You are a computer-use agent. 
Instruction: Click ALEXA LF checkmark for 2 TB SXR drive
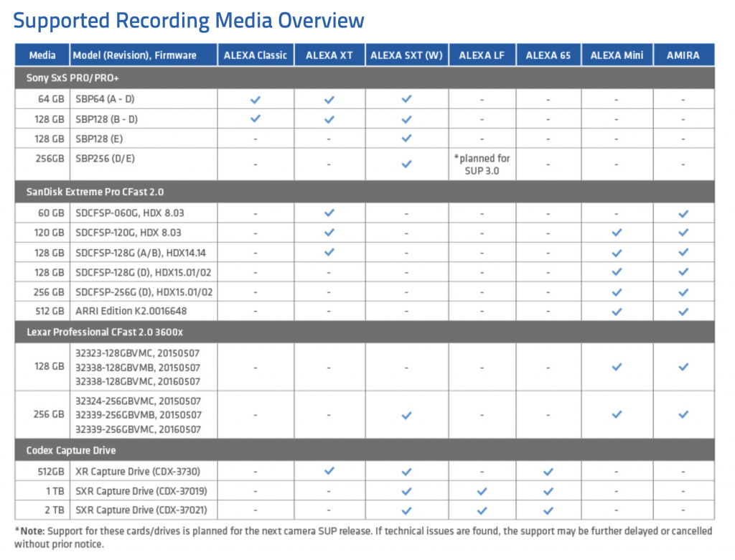(x=482, y=510)
